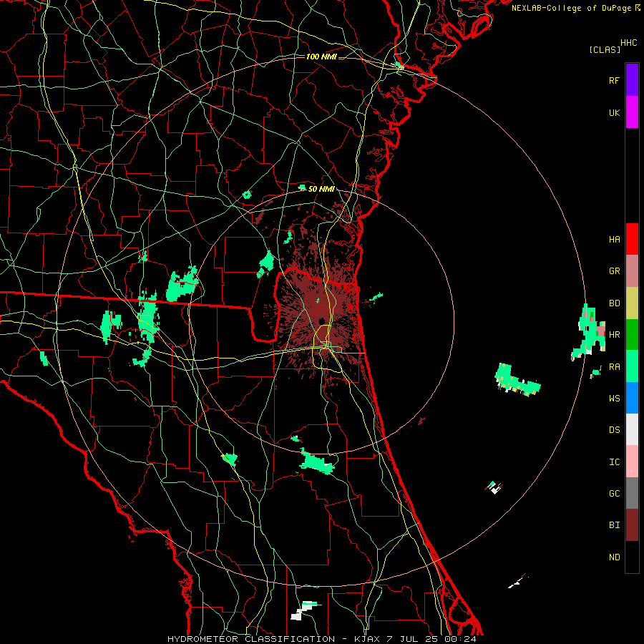Click the pink GR legend color block
The height and width of the screenshot is (644, 644).
point(632,271)
